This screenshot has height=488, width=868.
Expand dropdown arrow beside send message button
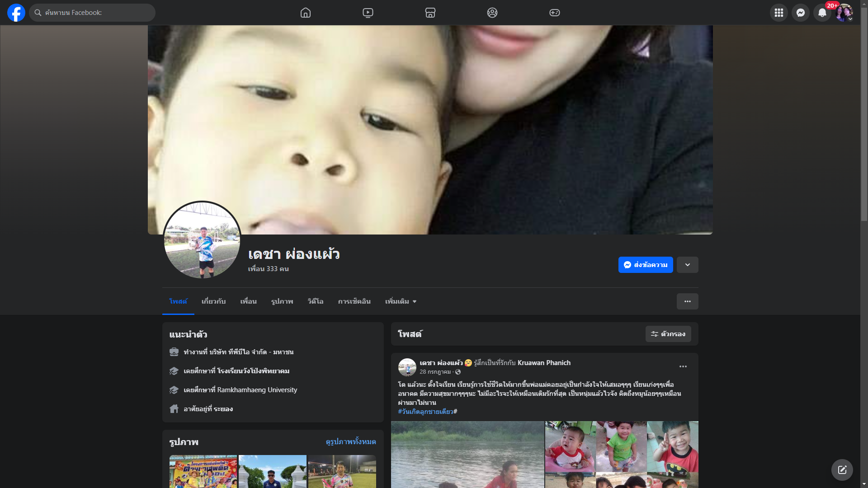click(x=688, y=265)
